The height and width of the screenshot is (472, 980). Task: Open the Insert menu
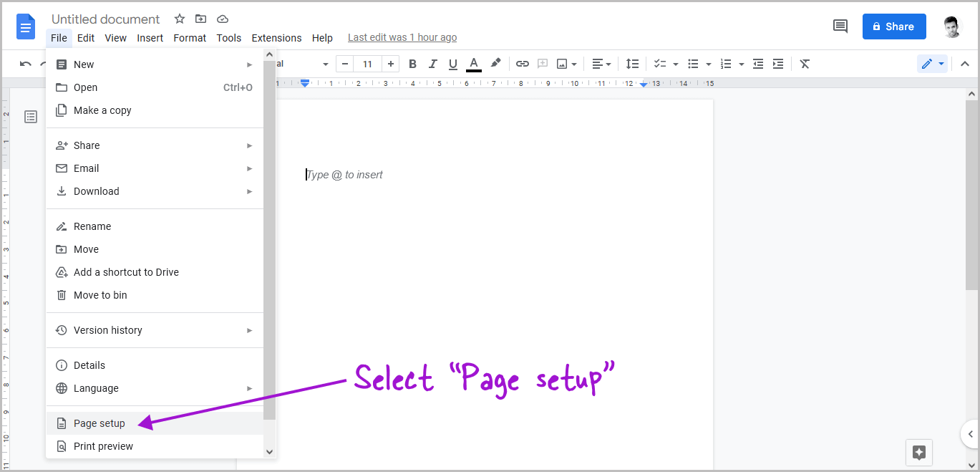(150, 38)
